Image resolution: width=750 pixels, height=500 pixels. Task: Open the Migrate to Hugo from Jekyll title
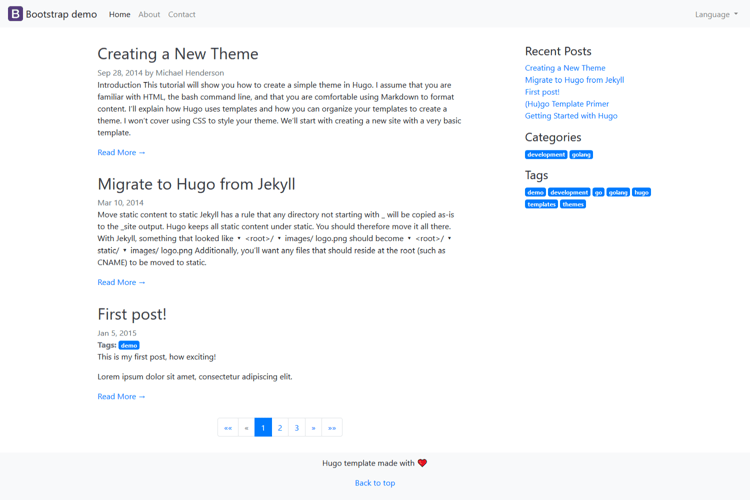(x=196, y=184)
